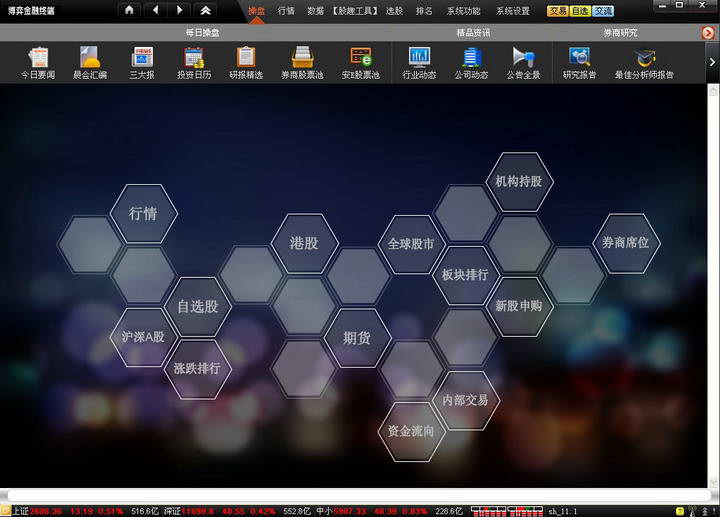The width and height of the screenshot is (720, 517).
Task: Open 券商股票池 icon
Action: 302,58
